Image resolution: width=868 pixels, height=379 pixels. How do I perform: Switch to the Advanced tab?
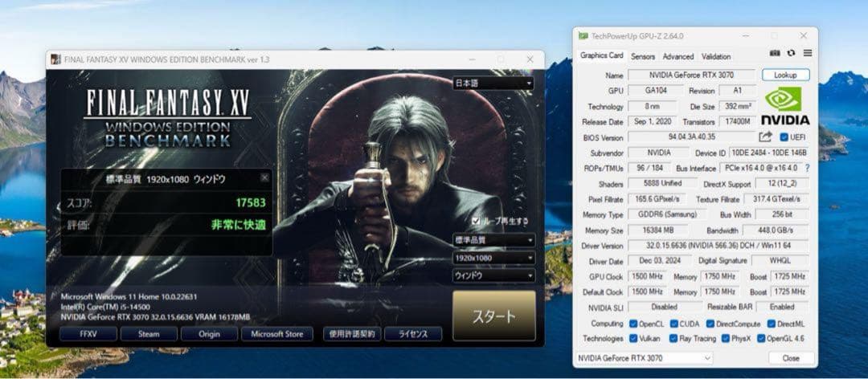678,56
